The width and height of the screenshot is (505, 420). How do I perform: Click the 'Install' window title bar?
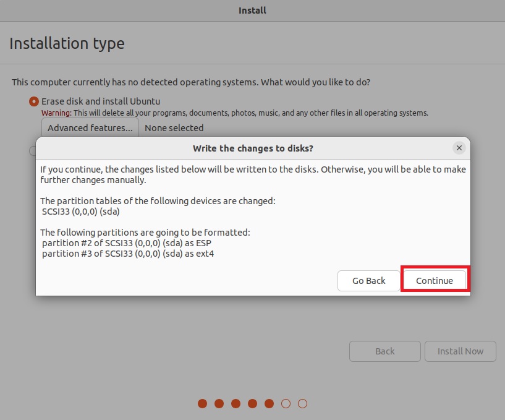click(x=252, y=11)
